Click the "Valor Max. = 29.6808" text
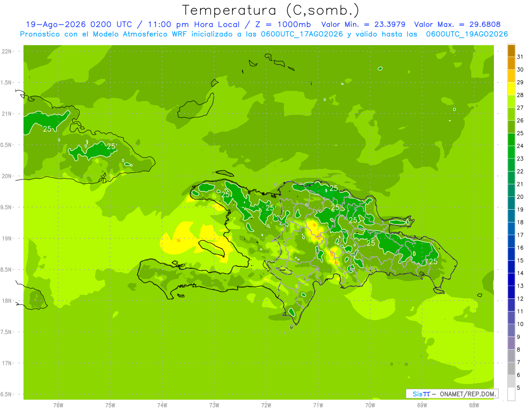This screenshot has width=532, height=411. [458, 24]
